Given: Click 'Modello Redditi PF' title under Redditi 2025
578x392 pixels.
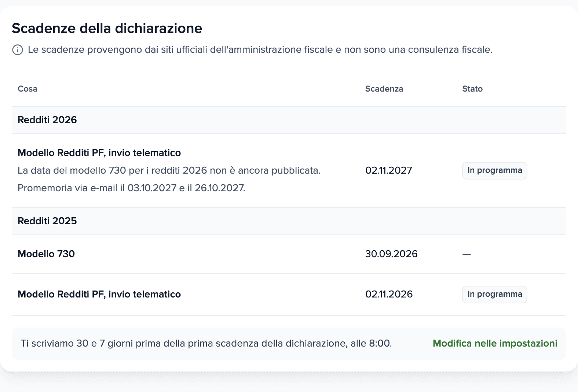Looking at the screenshot, I should click(99, 294).
